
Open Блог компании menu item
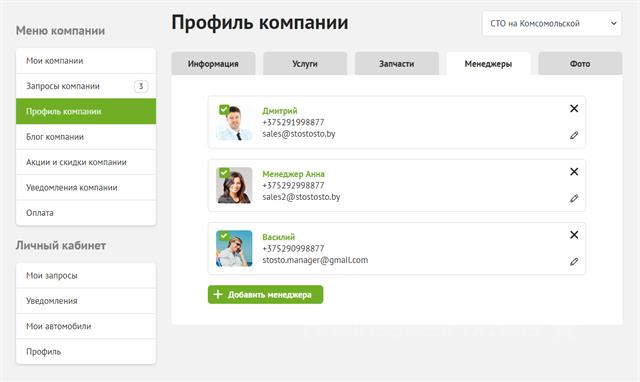86,137
